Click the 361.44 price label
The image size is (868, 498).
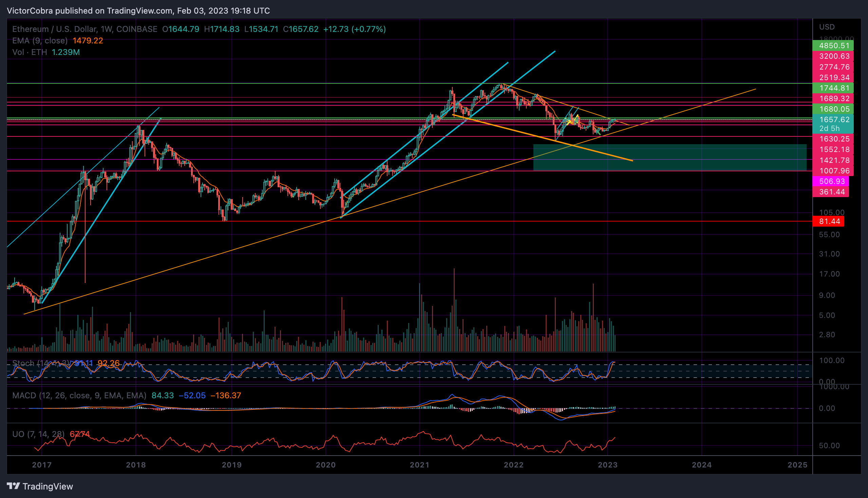pyautogui.click(x=830, y=192)
